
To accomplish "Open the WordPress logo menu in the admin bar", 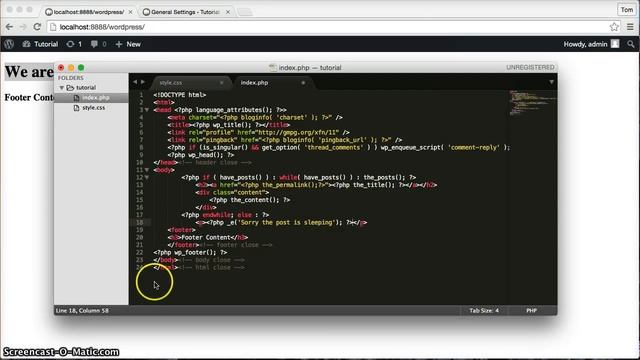I will point(9,44).
